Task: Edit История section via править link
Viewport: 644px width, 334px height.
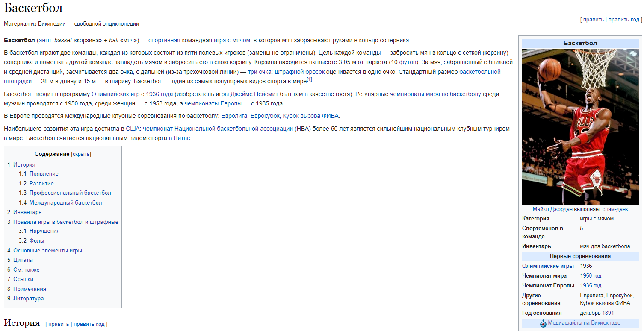Action: click(x=59, y=324)
